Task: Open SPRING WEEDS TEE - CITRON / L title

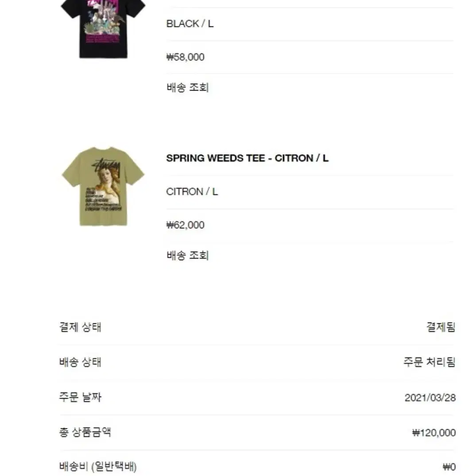Action: coord(247,158)
